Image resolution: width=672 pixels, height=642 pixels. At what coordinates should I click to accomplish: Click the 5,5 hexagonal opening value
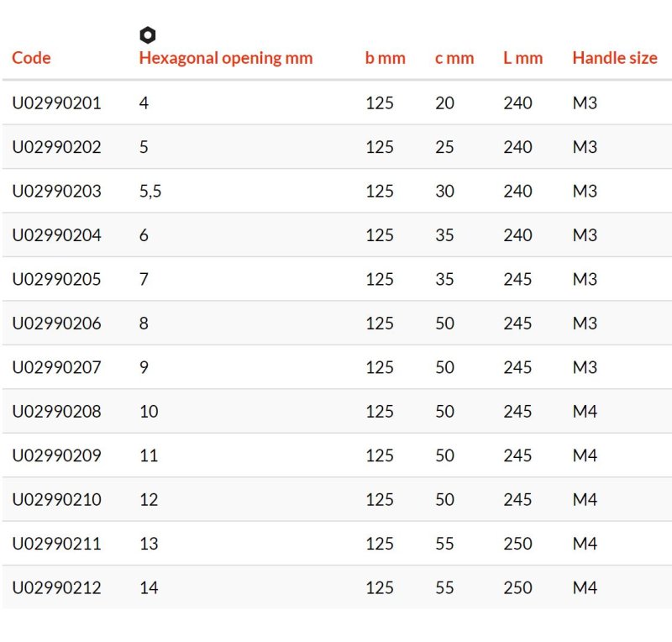pos(150,192)
